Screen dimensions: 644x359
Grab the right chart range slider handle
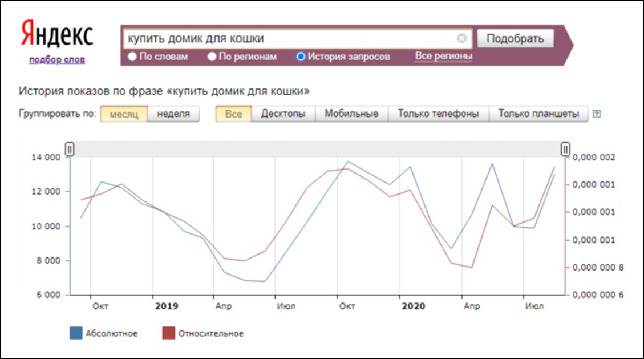coord(565,149)
